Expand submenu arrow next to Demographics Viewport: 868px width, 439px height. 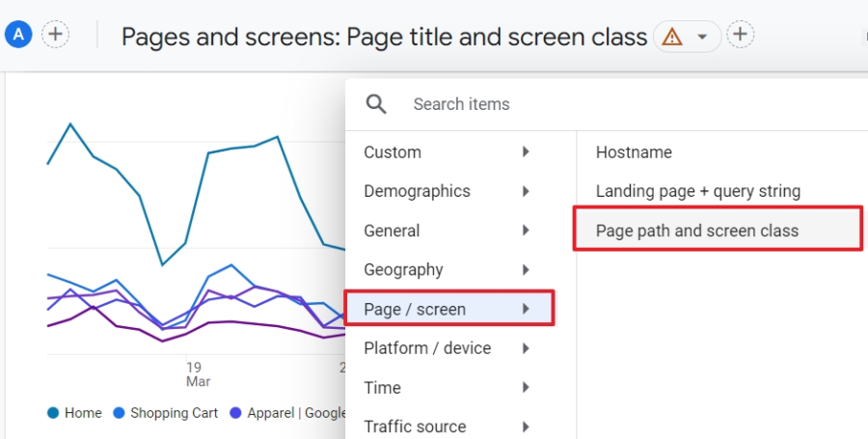click(526, 191)
